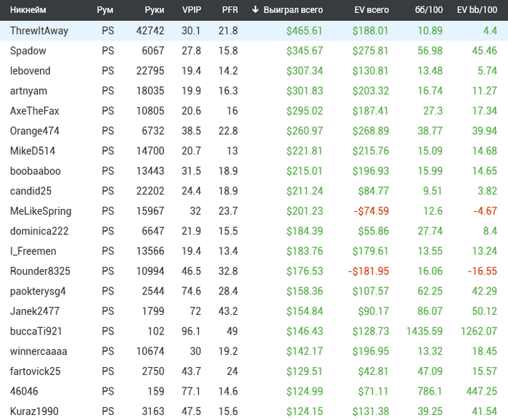The height and width of the screenshot is (420, 508).
Task: Click EV value $196.95
Action: point(371,351)
